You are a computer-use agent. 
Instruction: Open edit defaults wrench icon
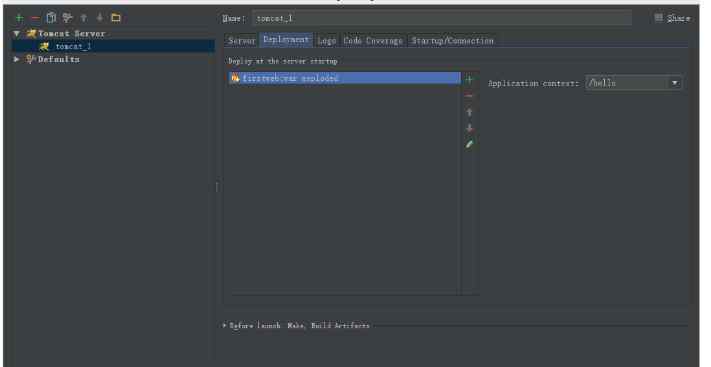tap(67, 18)
